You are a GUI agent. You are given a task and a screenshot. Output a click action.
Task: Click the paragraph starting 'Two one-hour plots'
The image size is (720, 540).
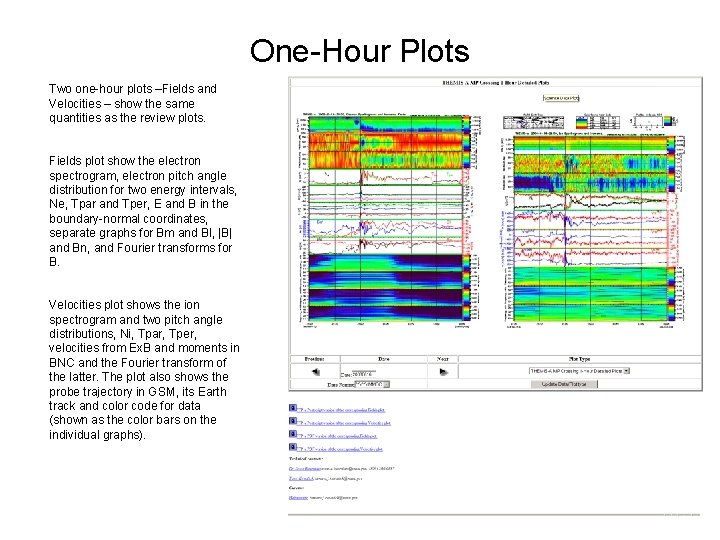tap(133, 103)
